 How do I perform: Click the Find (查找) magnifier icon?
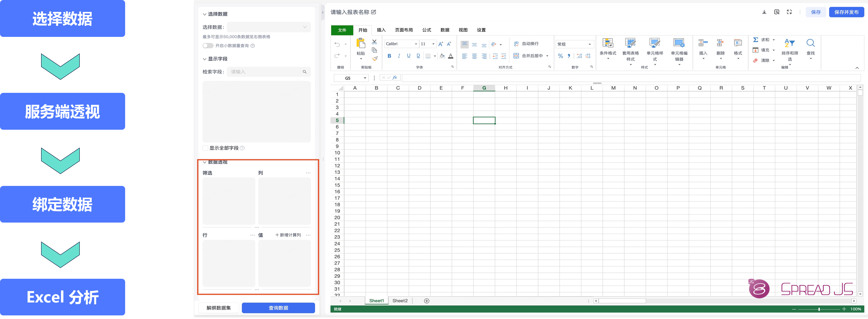tap(810, 43)
